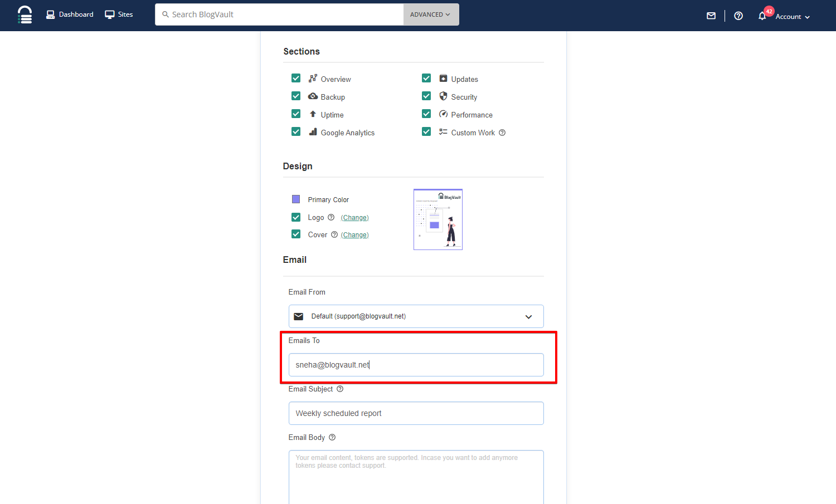Viewport: 836px width, 504px height.
Task: Uncheck the Overview section checkbox
Action: coord(296,78)
